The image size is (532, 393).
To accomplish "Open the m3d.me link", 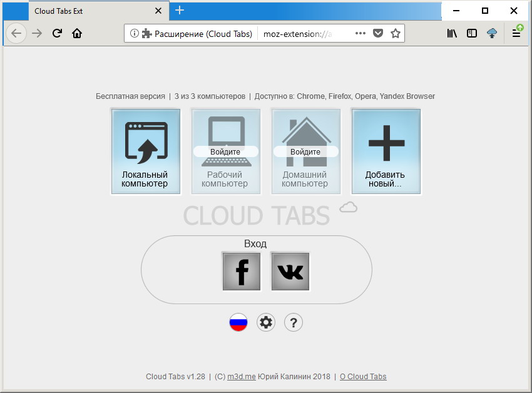I will (x=242, y=377).
